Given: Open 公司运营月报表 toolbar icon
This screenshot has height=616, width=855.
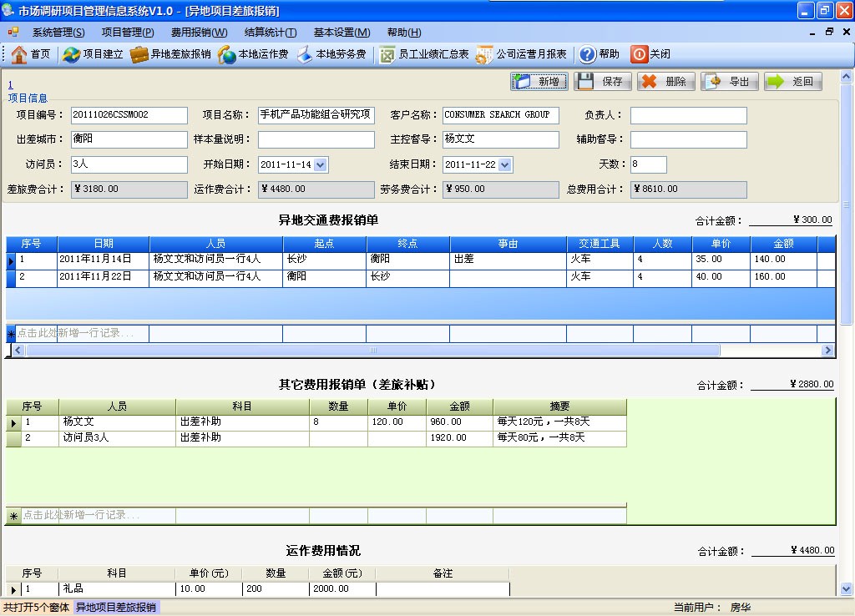Looking at the screenshot, I should 484,54.
